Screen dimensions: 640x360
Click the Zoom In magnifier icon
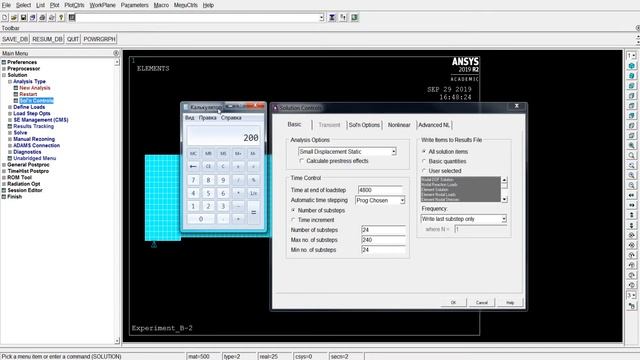(x=631, y=175)
